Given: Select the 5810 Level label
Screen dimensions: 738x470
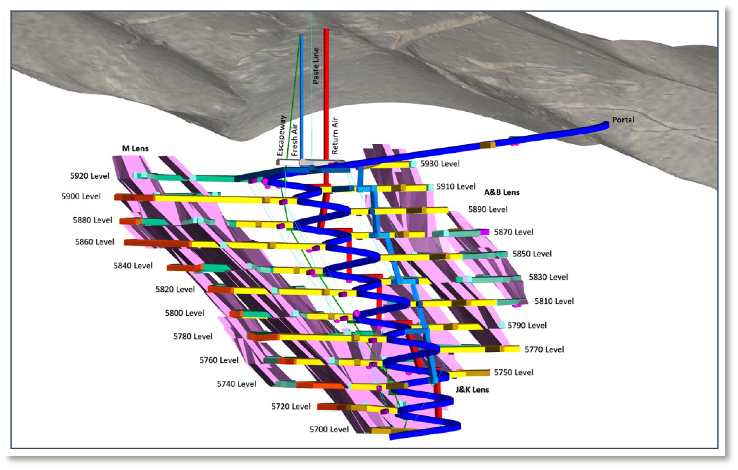Looking at the screenshot, I should point(554,301).
